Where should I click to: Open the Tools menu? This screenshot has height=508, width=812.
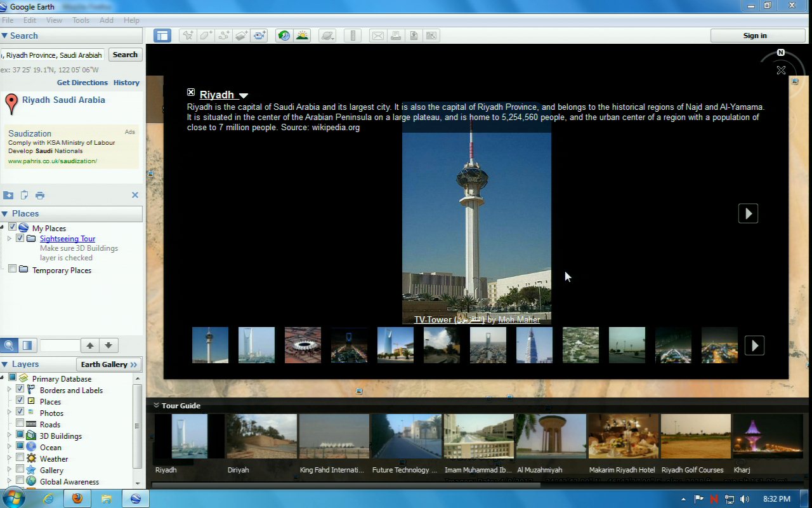[x=81, y=20]
